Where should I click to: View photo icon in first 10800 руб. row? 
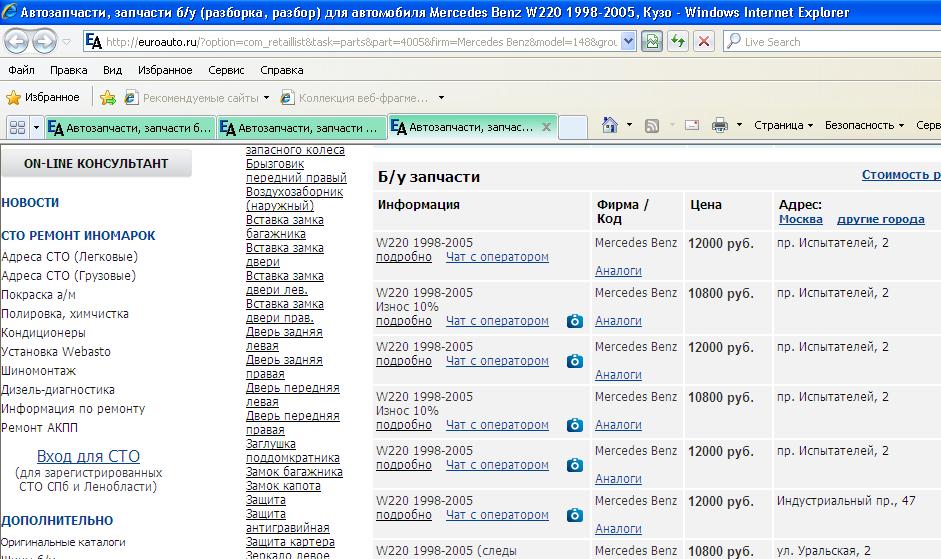point(575,321)
